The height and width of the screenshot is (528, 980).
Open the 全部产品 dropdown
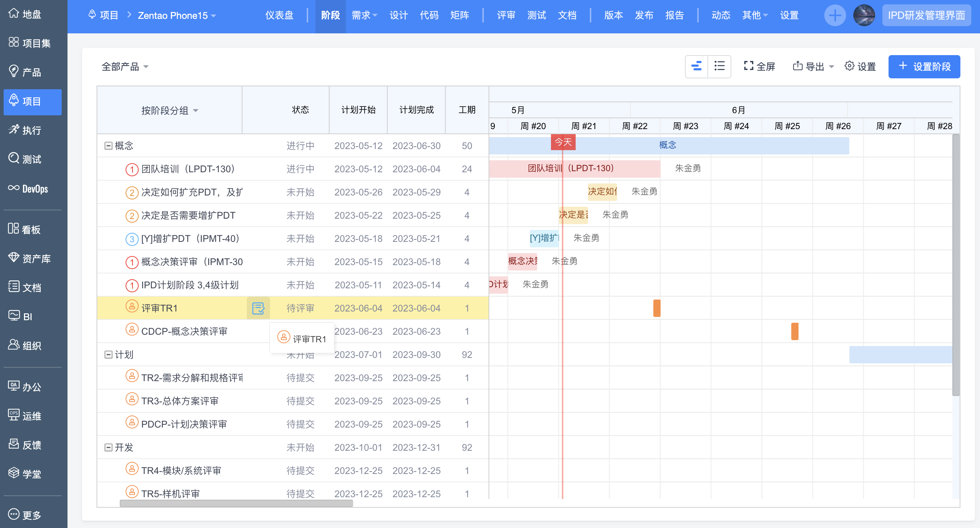point(125,67)
